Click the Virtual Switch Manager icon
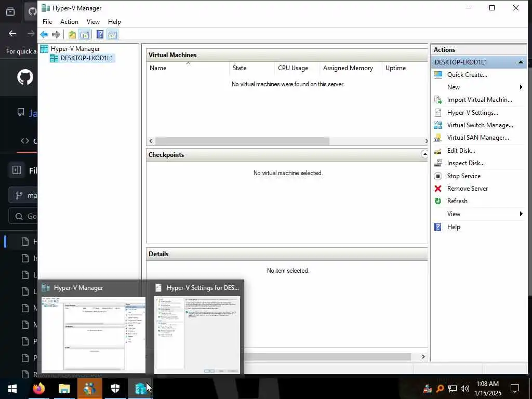 click(438, 125)
